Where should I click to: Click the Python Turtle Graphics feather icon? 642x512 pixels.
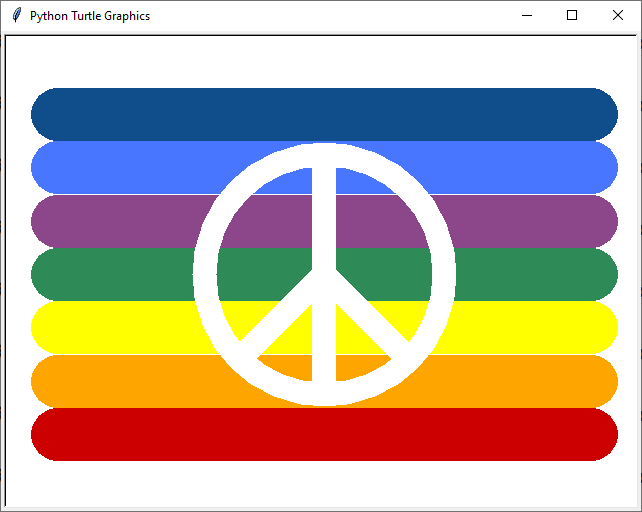(x=16, y=16)
